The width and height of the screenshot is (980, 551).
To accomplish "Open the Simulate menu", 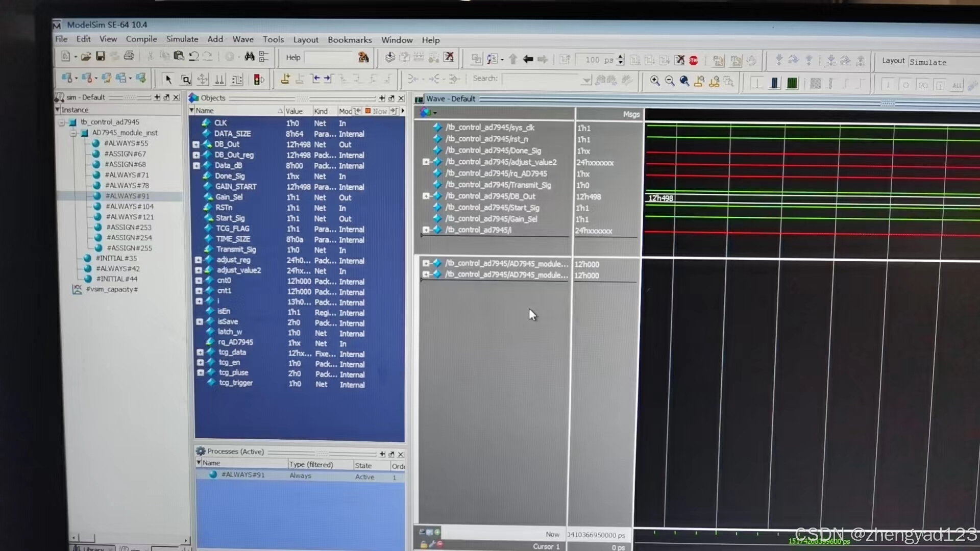I will pyautogui.click(x=182, y=39).
